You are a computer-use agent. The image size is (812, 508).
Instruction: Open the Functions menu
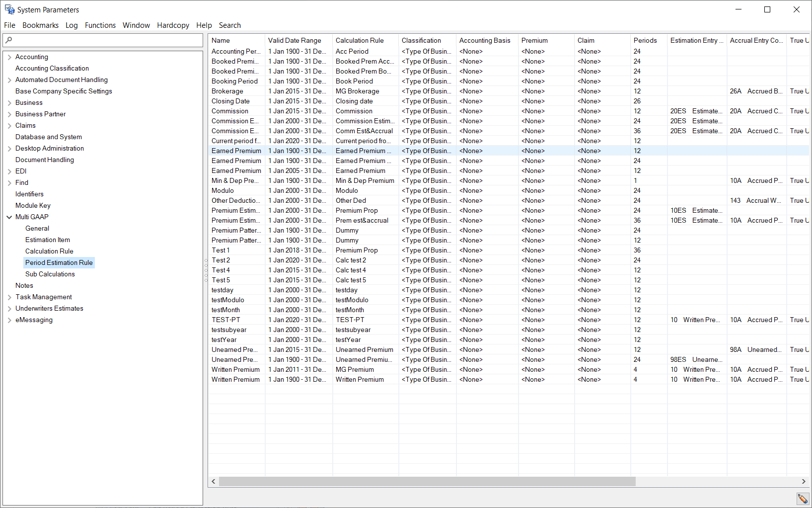point(100,25)
